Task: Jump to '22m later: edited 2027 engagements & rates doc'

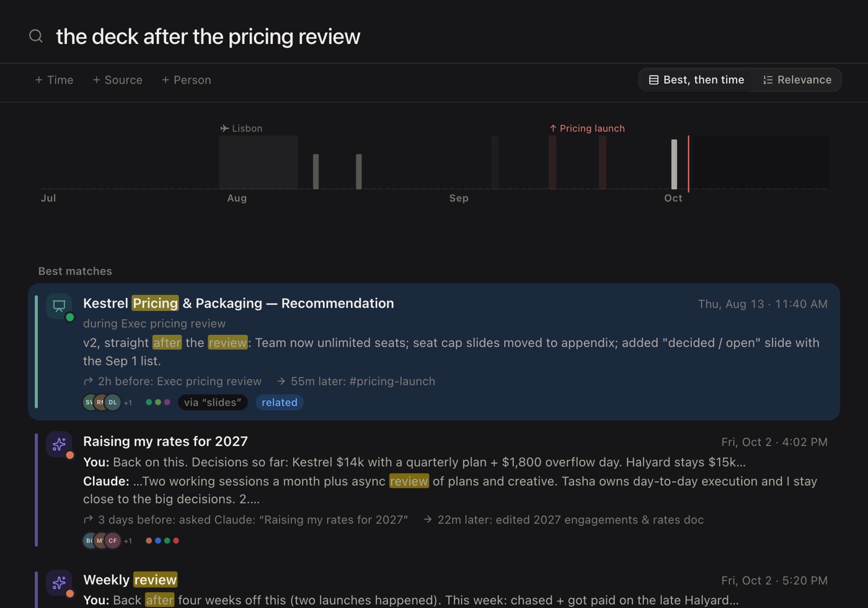Action: click(x=564, y=520)
